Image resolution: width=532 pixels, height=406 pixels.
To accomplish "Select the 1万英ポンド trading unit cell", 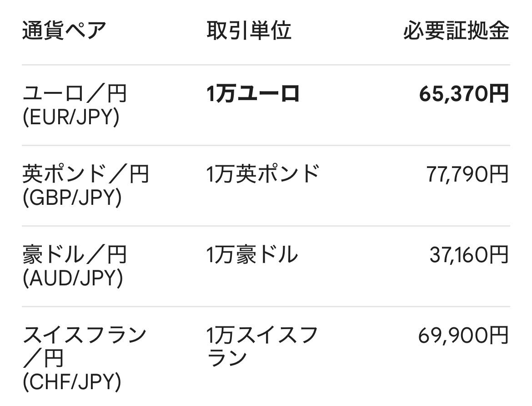I will 263,173.
